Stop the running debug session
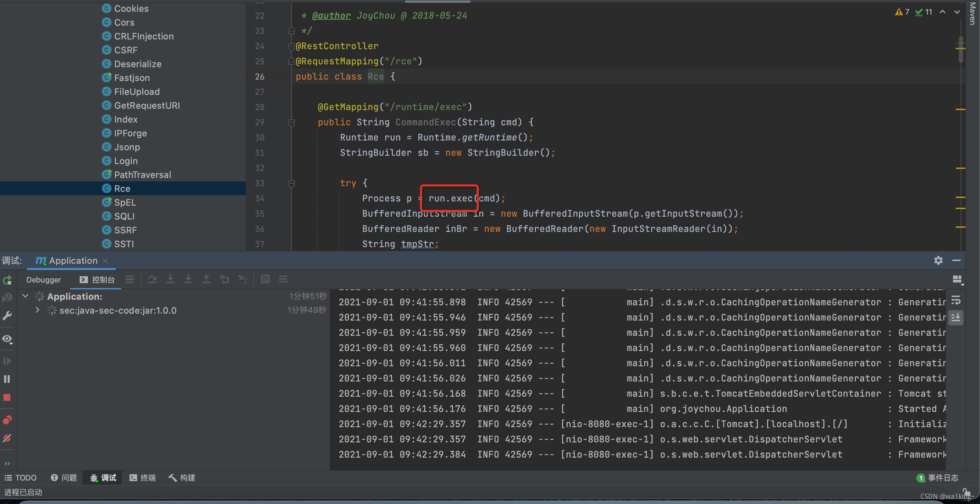Image resolution: width=980 pixels, height=504 pixels. point(7,397)
